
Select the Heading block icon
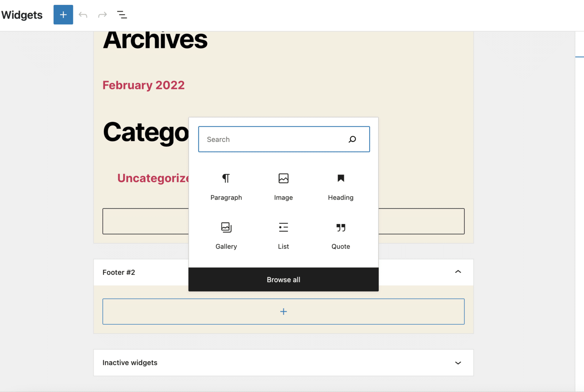(340, 178)
